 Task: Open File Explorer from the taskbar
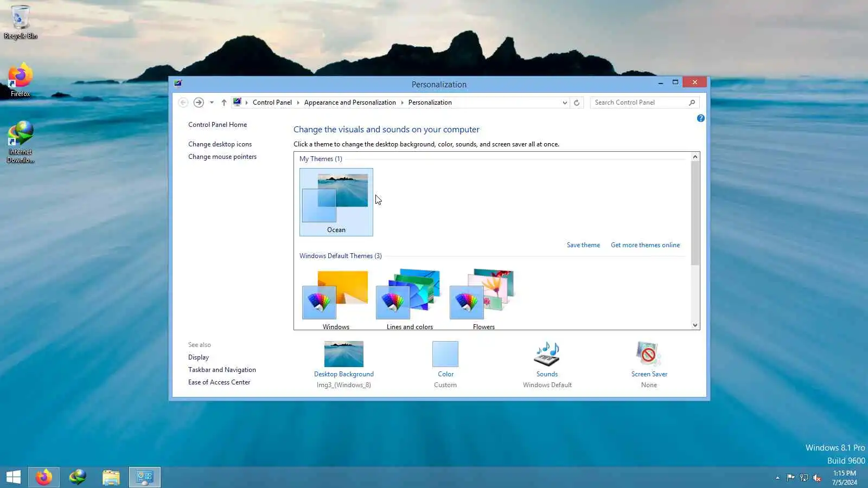111,477
